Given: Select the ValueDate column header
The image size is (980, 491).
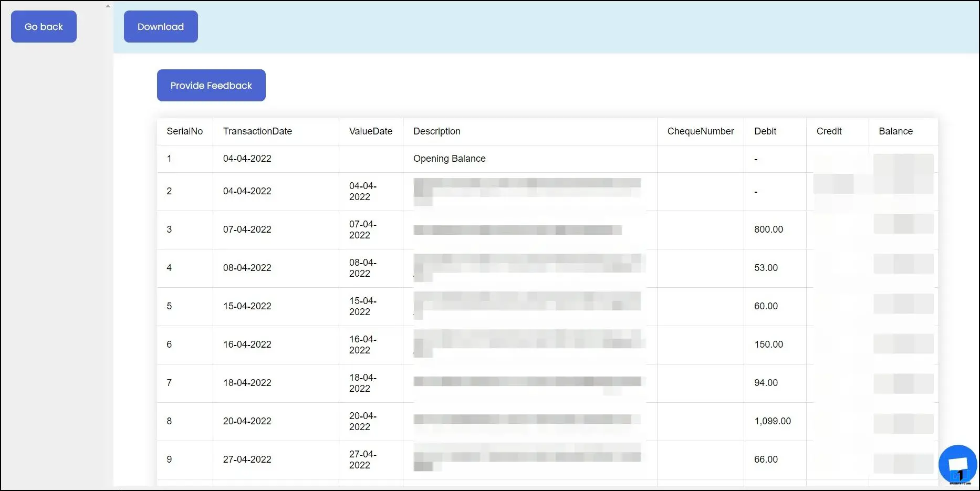Looking at the screenshot, I should tap(371, 131).
